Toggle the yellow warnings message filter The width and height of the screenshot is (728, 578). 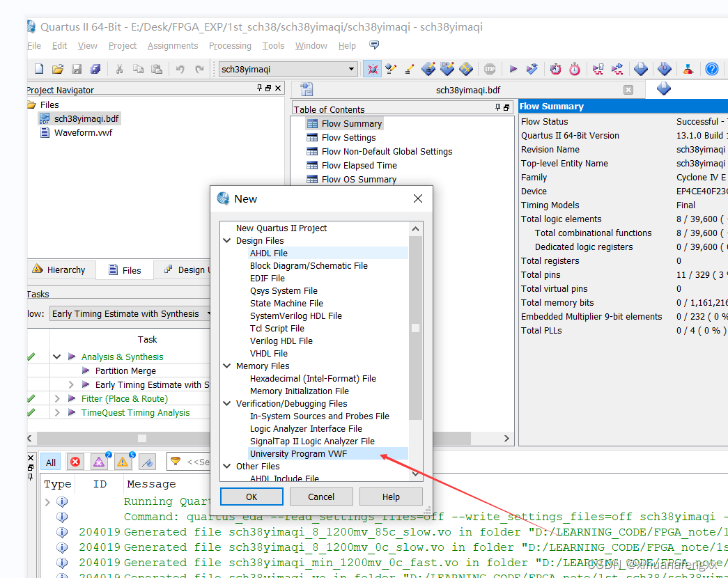pyautogui.click(x=123, y=462)
